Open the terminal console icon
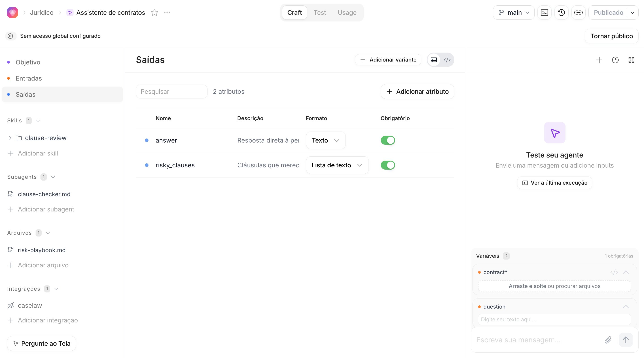 click(544, 13)
